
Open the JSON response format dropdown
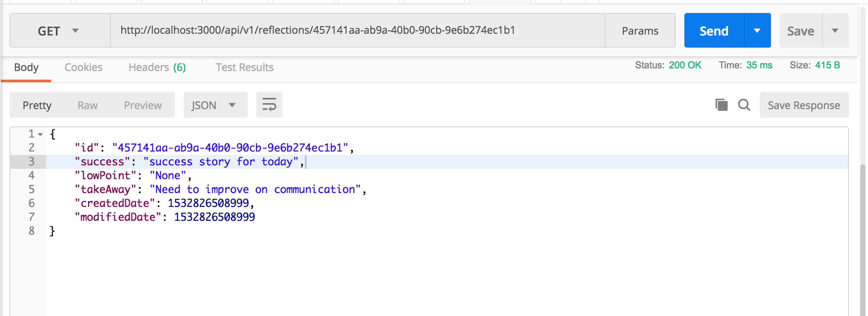(215, 104)
